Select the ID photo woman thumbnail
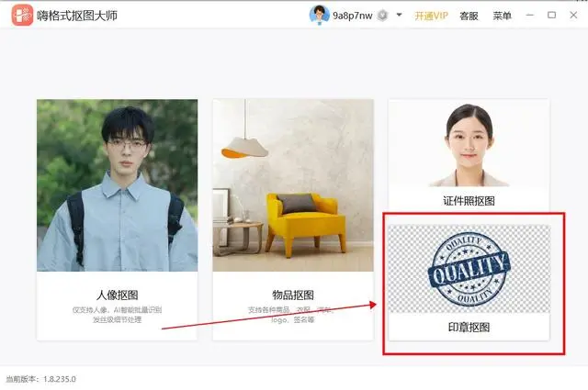Screen dimensions: 588x390 pyautogui.click(x=469, y=144)
